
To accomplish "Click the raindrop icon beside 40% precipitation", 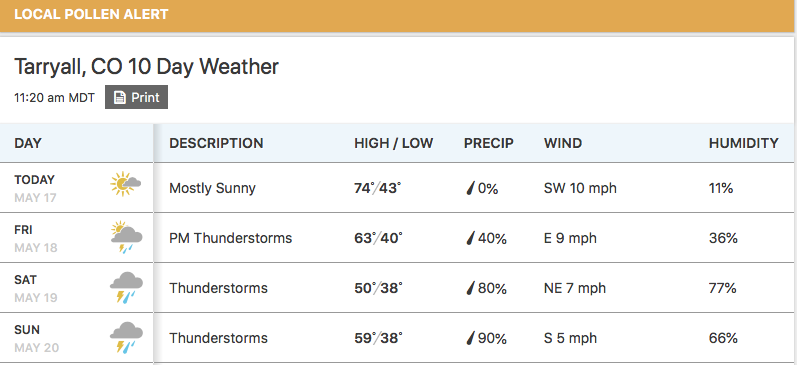I will click(x=470, y=238).
